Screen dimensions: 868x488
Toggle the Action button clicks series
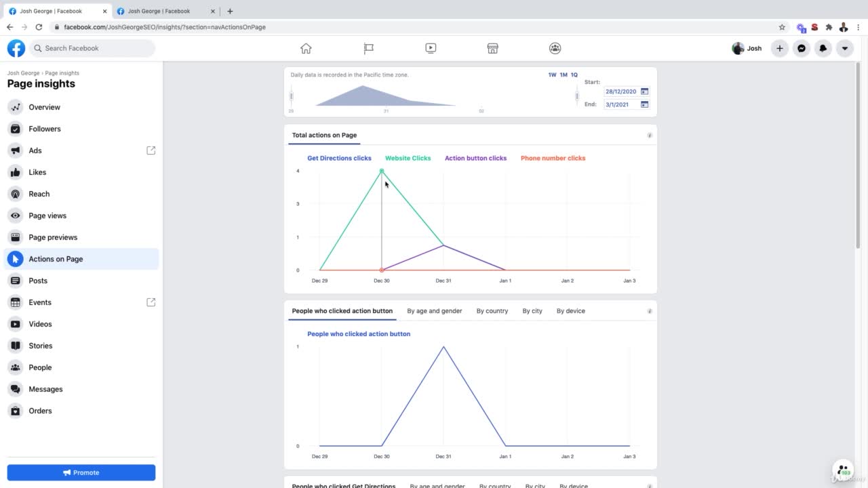pyautogui.click(x=475, y=158)
